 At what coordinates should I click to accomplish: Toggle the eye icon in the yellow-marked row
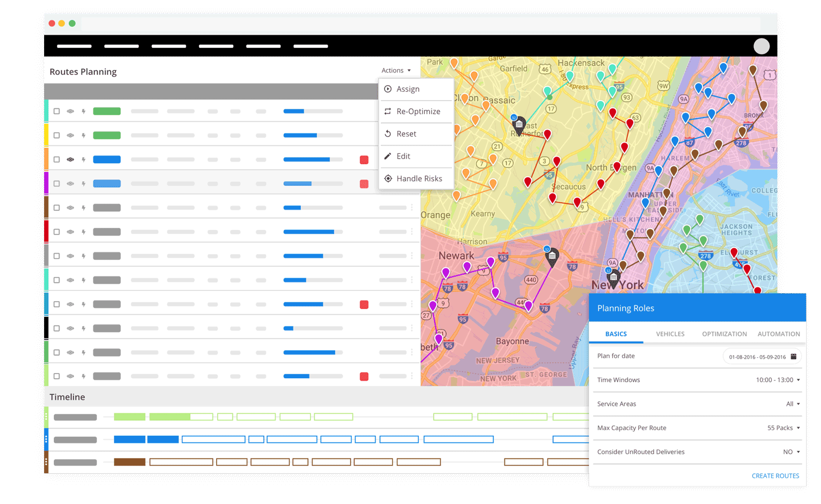click(70, 135)
